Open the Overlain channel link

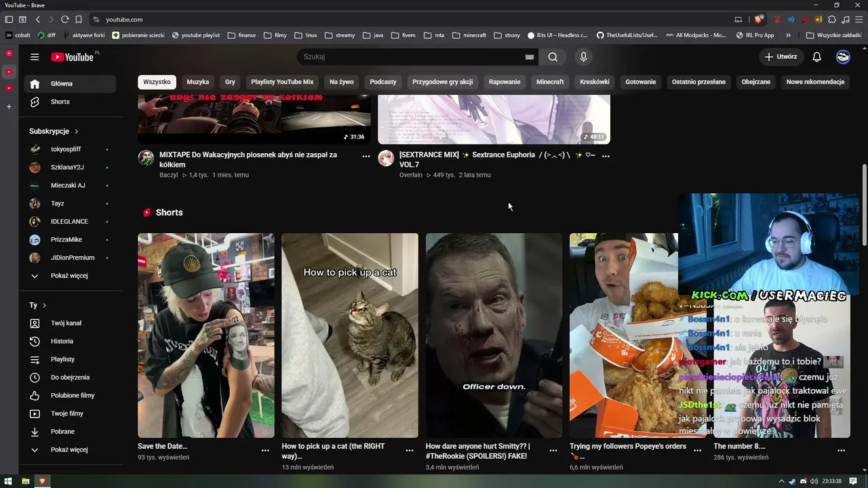coord(411,175)
